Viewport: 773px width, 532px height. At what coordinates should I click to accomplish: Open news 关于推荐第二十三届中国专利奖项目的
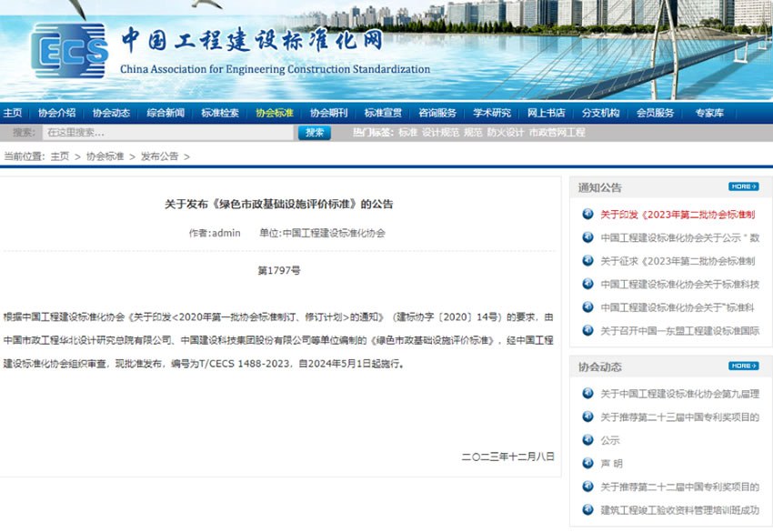pos(679,417)
